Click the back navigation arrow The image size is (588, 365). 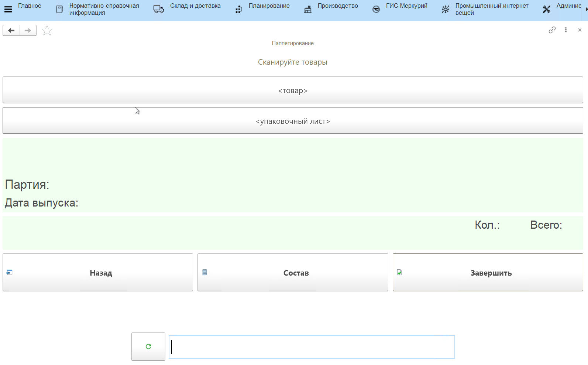coord(11,30)
